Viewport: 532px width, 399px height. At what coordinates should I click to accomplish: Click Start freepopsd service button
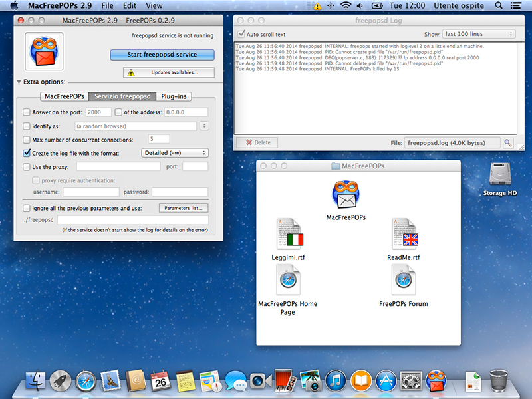coord(162,55)
